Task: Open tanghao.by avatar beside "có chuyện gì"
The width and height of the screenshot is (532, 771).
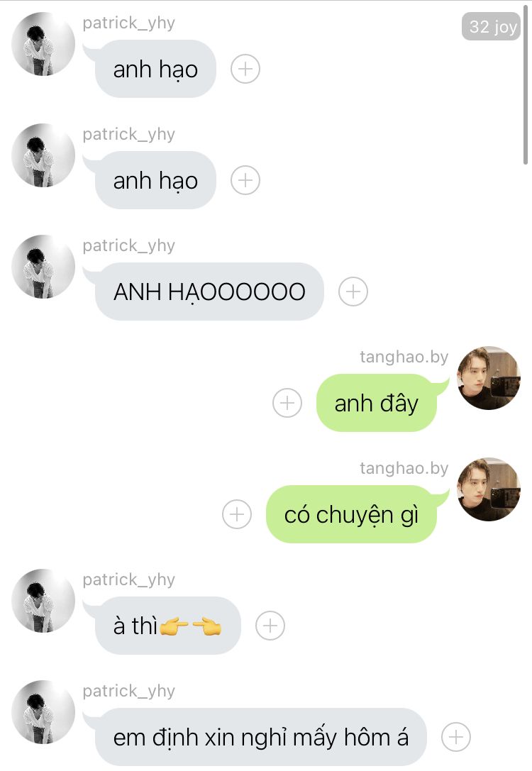Action: 489,489
